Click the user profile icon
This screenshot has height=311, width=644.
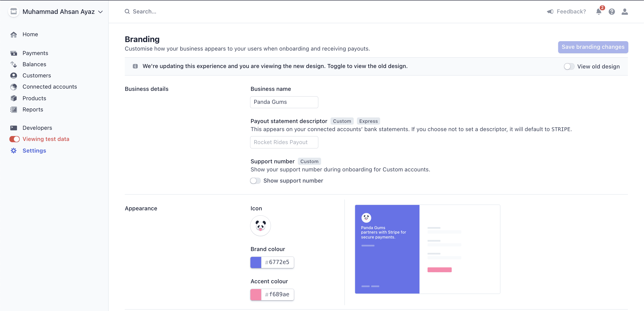point(625,11)
